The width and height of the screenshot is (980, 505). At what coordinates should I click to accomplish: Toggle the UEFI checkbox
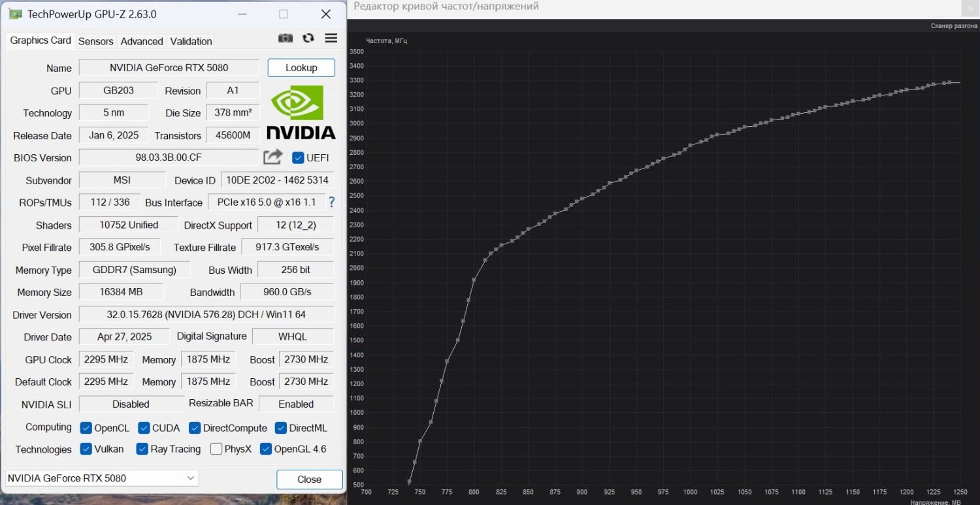pyautogui.click(x=298, y=157)
